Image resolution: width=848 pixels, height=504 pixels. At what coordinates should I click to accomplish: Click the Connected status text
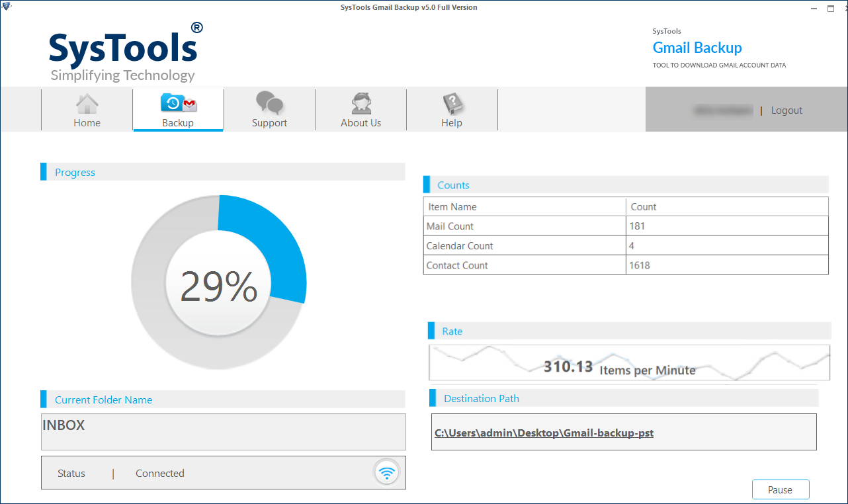(160, 474)
